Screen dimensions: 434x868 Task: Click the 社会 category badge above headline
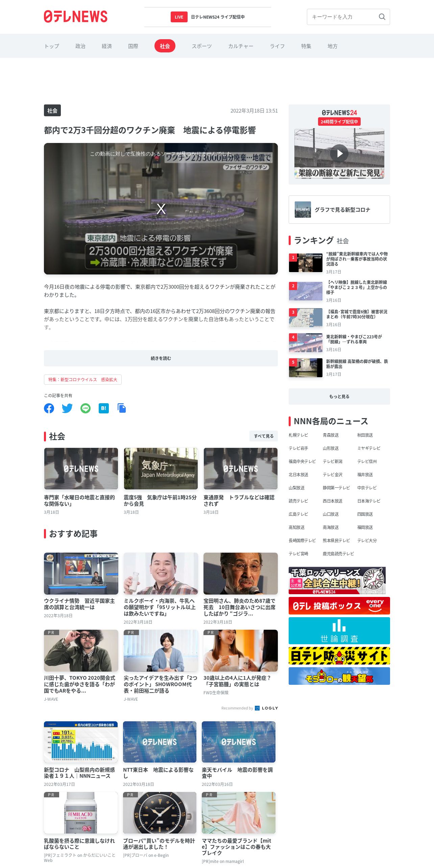pos(52,111)
